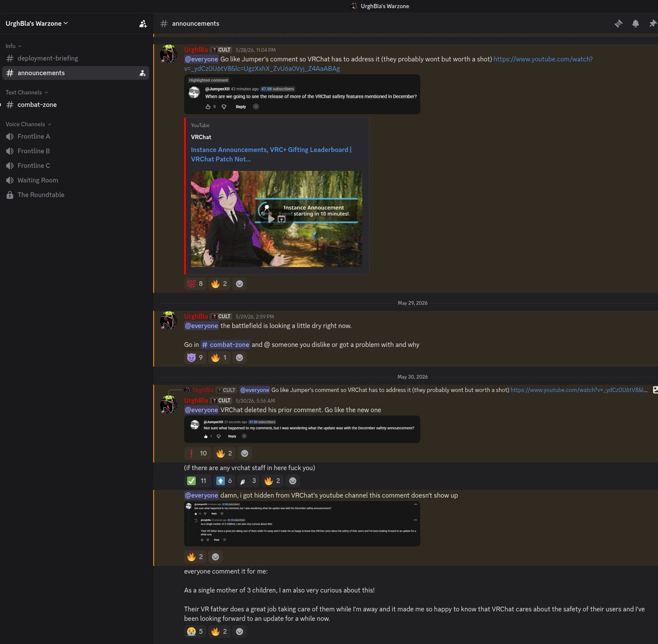Screen dimensions: 658x644
Task: Select the announcements channel in sidebar
Action: 76,73
